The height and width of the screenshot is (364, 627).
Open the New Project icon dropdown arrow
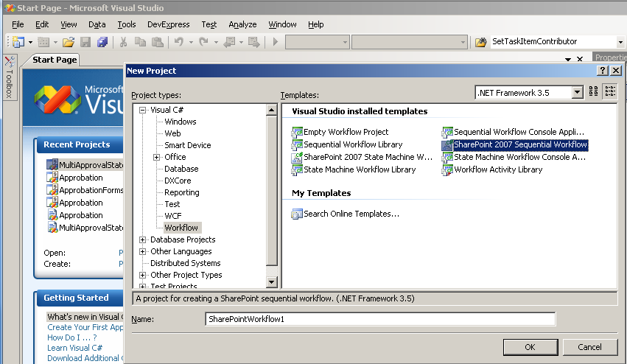coord(30,41)
